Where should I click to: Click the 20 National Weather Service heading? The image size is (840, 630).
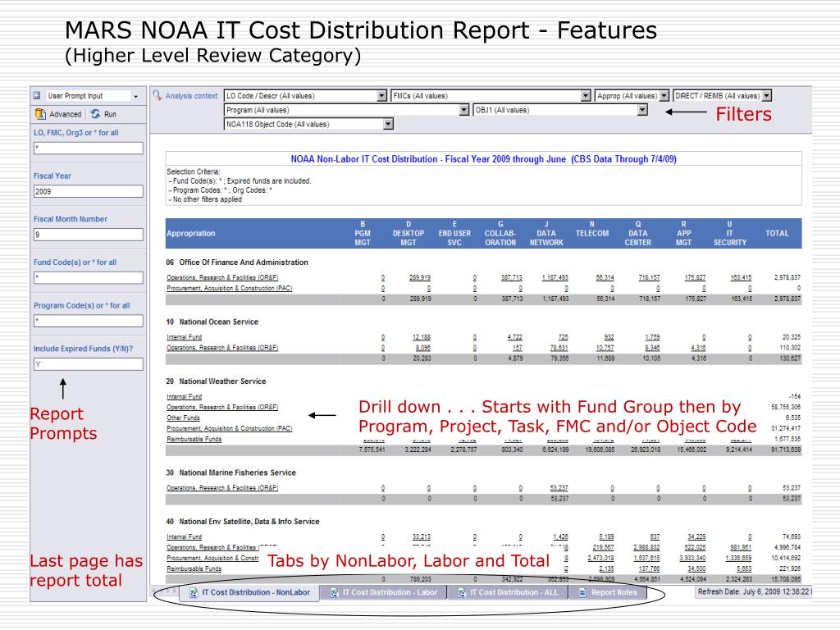[x=216, y=381]
